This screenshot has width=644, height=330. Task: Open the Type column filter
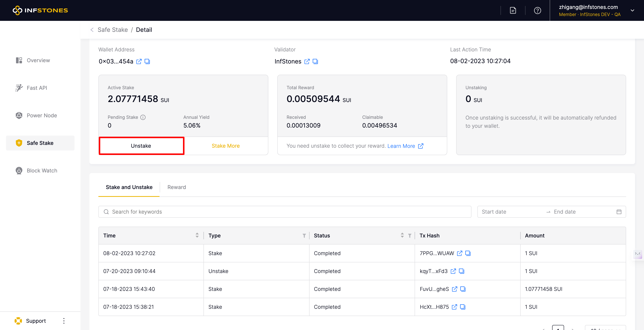click(x=304, y=235)
